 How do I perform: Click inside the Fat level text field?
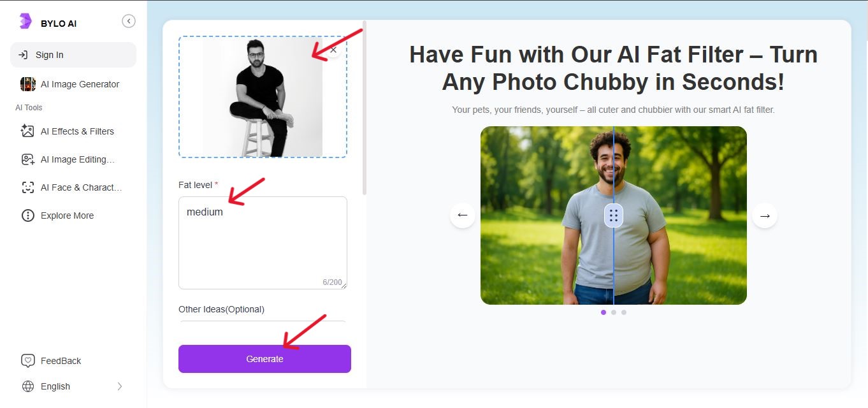click(x=263, y=242)
